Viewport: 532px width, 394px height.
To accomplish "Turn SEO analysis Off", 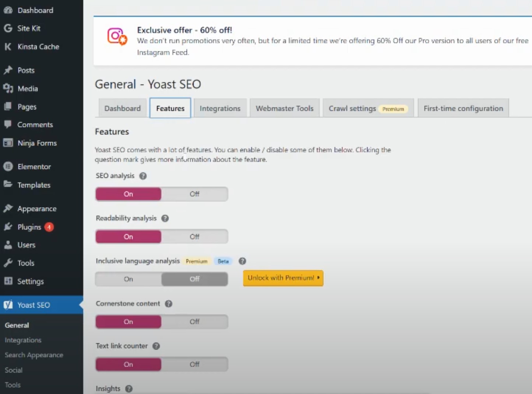I will click(x=195, y=194).
